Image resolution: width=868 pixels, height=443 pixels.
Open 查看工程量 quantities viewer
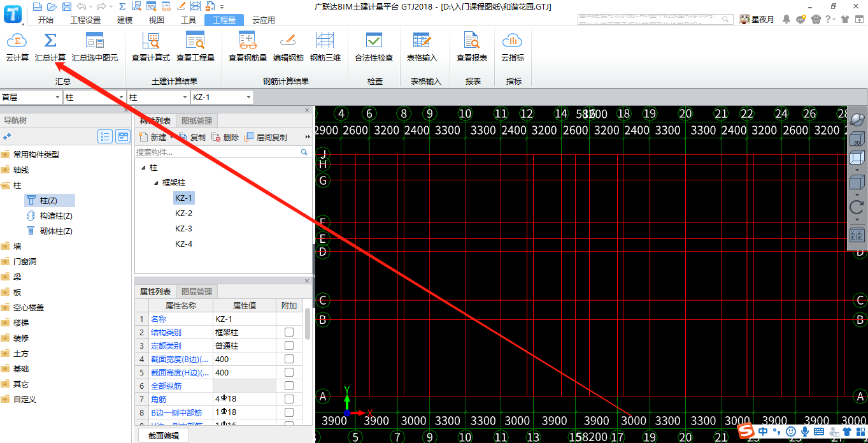point(196,48)
